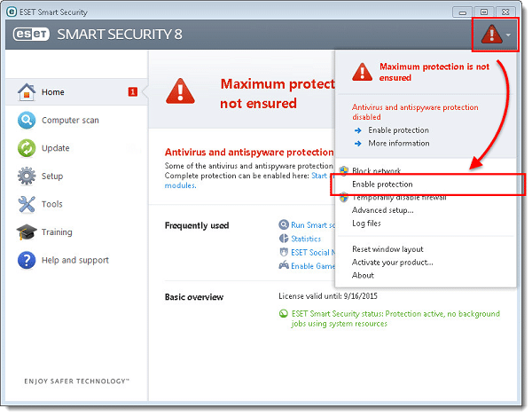Choose Enable protection in dropdown menu

pyautogui.click(x=382, y=184)
